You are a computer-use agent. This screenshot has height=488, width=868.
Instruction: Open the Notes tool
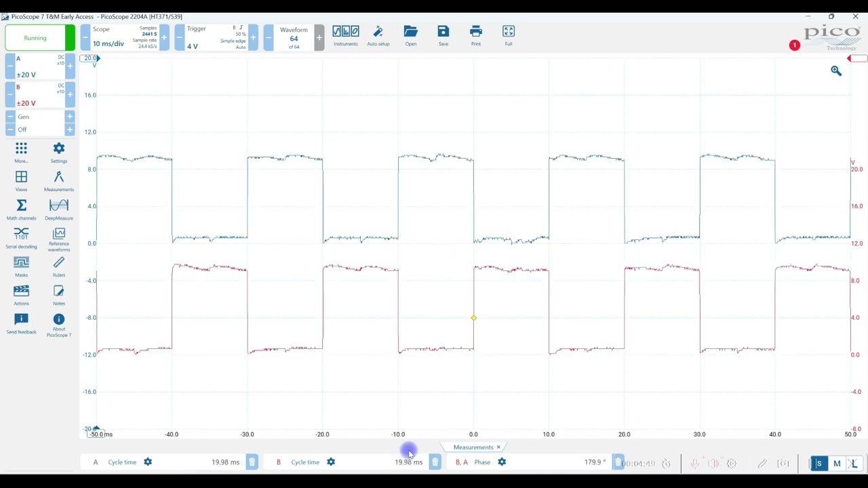[59, 295]
